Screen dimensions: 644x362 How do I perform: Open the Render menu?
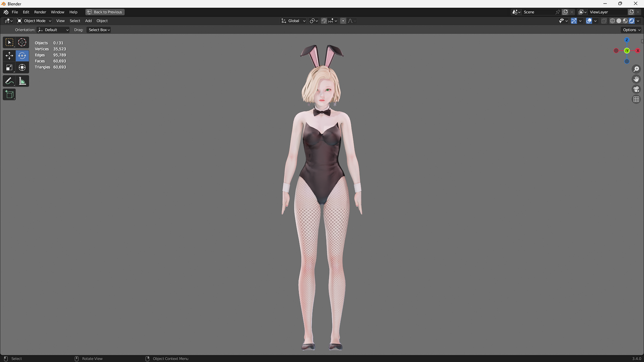coord(40,12)
